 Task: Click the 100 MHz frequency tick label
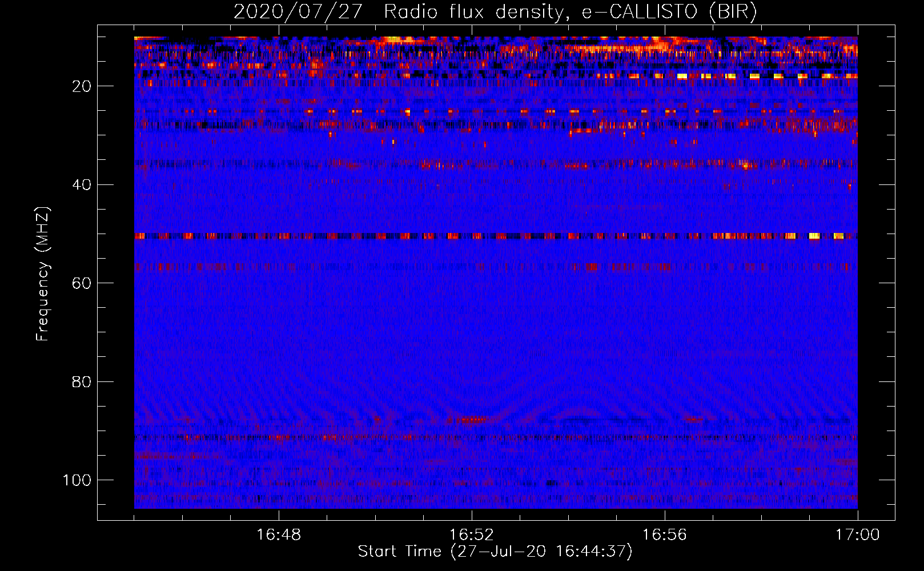(77, 480)
